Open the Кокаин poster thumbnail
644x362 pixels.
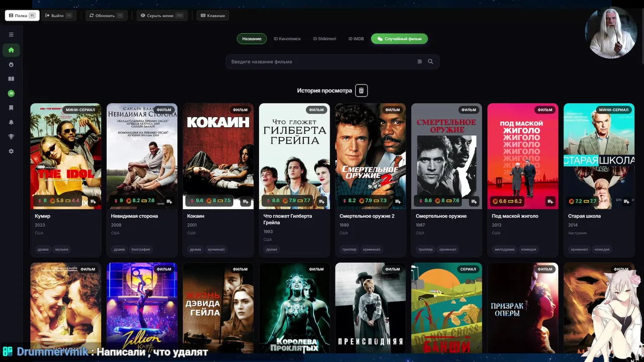(x=218, y=156)
